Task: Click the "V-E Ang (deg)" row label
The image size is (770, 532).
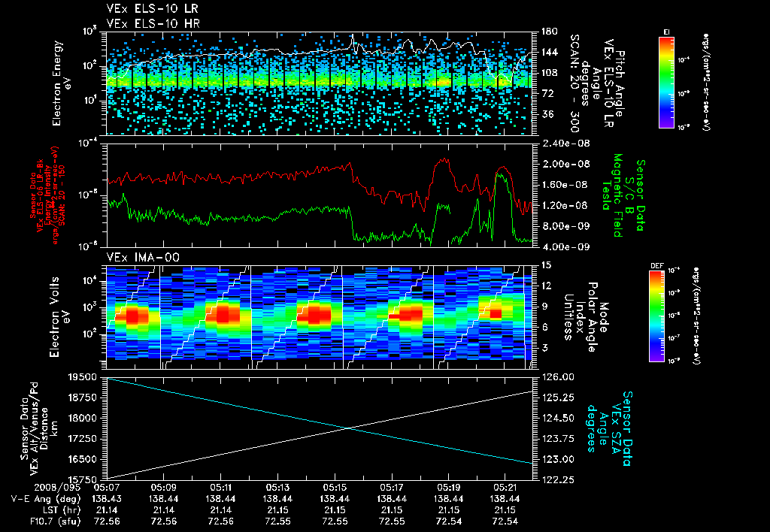Action: pyautogui.click(x=45, y=499)
